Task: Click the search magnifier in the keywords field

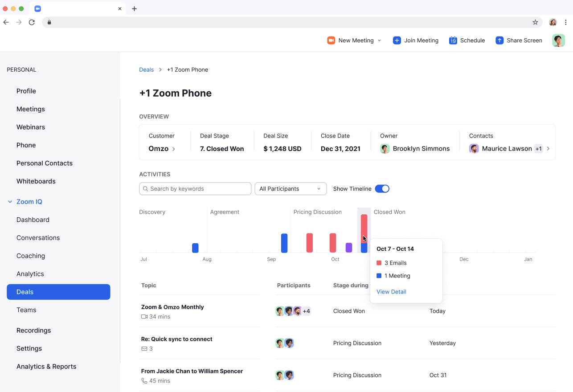Action: click(145, 188)
